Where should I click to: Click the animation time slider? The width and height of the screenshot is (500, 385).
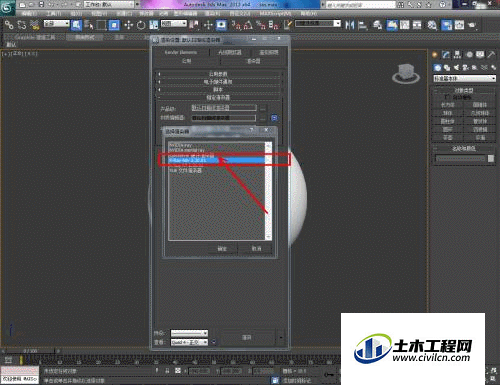point(31,351)
